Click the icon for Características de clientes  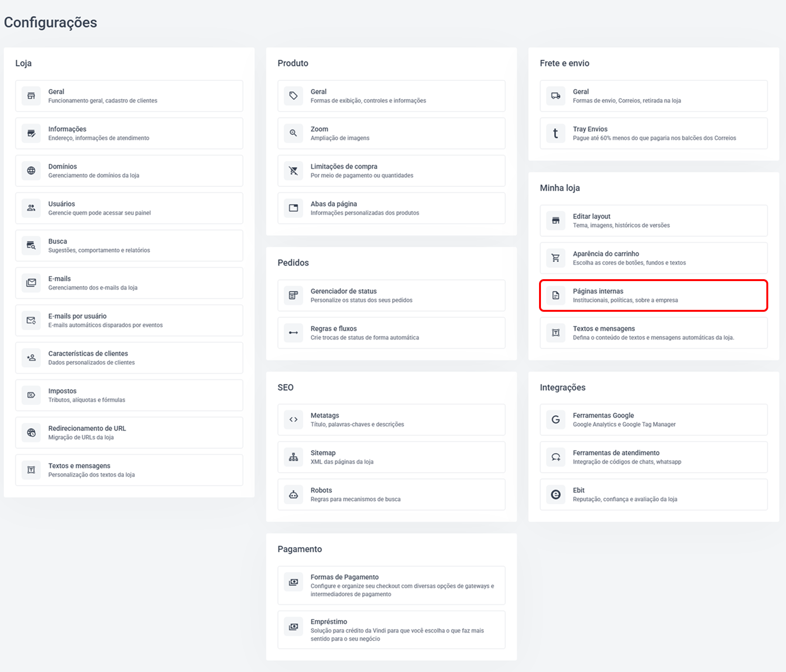(31, 358)
